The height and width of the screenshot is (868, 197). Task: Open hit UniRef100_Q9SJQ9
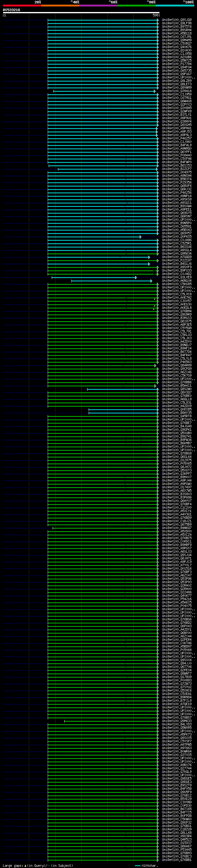[177, 20]
